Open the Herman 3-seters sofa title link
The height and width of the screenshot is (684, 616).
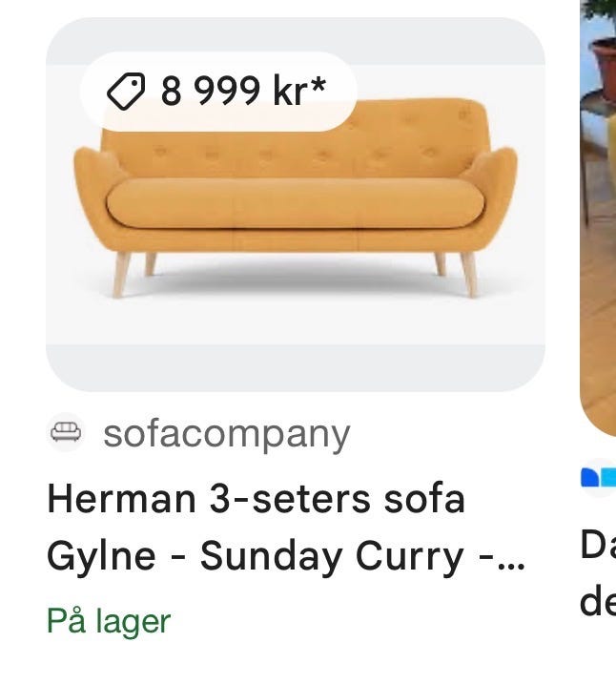[x=256, y=499]
